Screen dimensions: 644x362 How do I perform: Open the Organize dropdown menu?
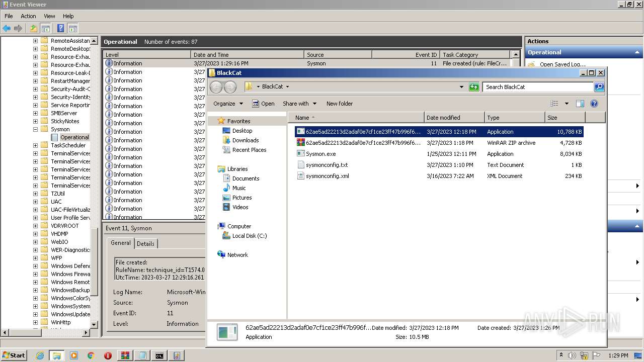click(x=228, y=104)
